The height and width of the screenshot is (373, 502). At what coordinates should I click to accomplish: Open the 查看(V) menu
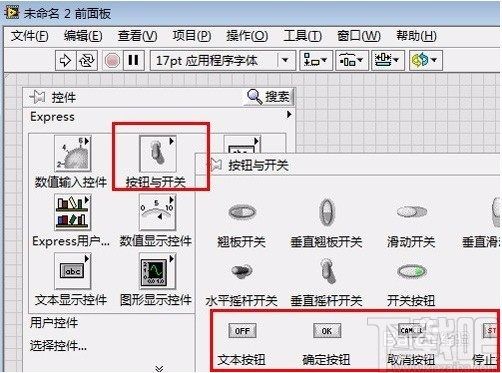tap(137, 36)
